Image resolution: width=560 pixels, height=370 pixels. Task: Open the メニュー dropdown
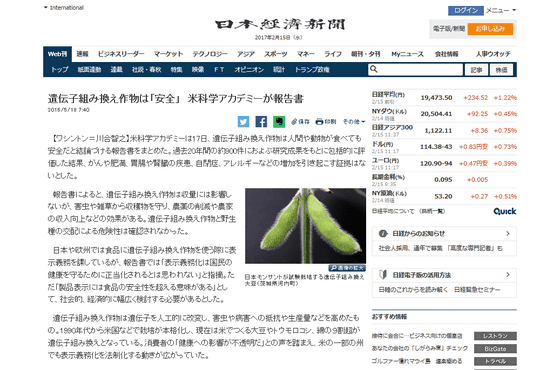pos(501,10)
